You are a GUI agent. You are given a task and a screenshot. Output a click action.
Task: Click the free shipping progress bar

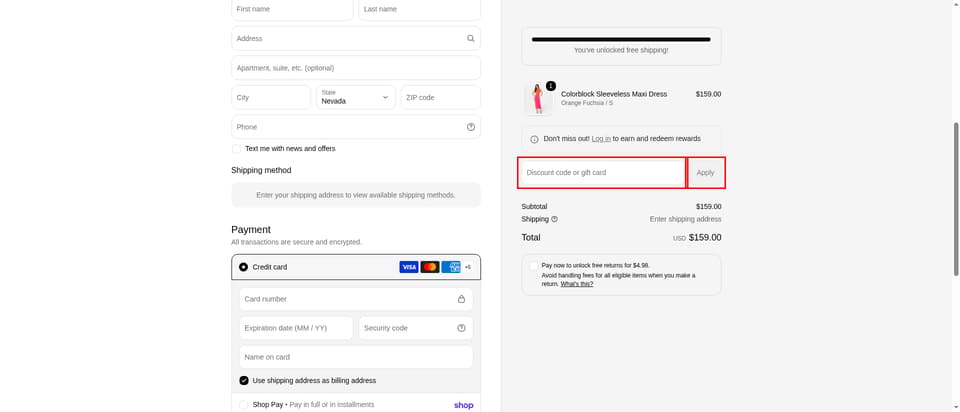[621, 39]
